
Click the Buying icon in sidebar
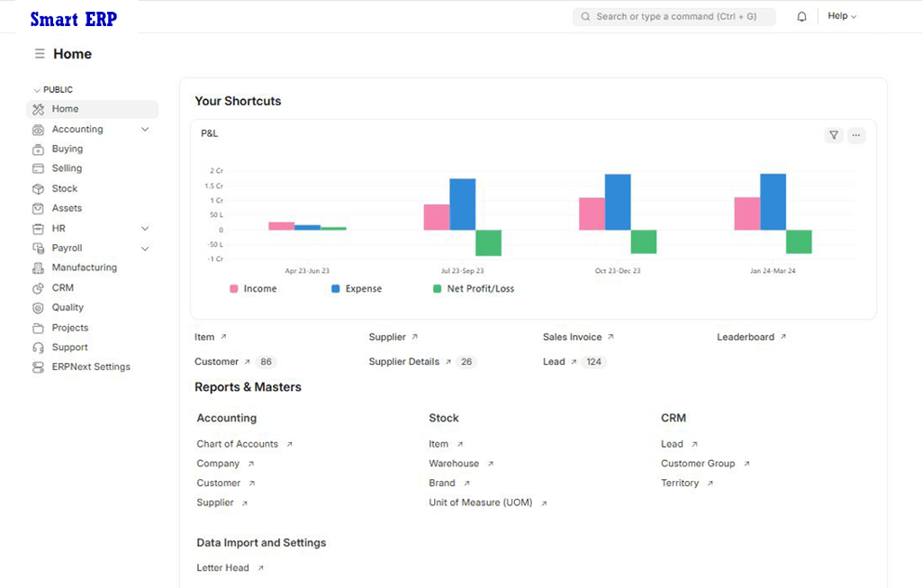[x=38, y=149]
